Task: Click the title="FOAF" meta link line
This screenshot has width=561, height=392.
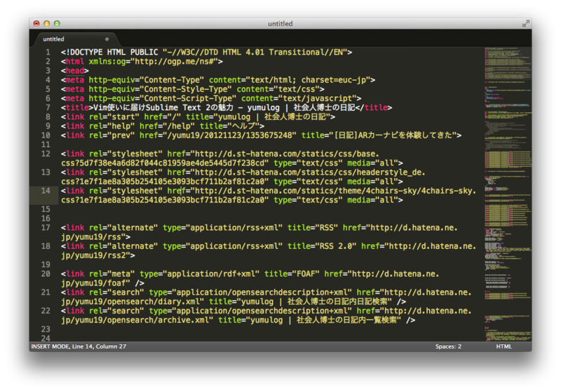Action: [250, 278]
